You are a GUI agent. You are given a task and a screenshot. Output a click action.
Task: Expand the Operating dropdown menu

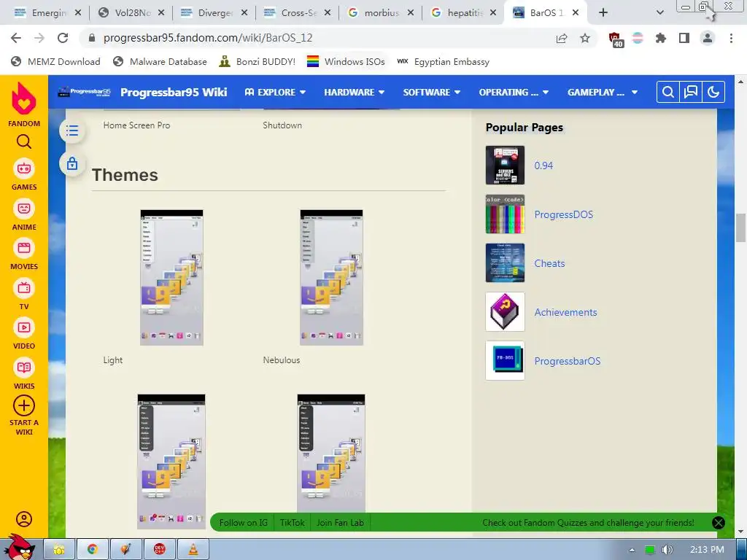click(514, 92)
